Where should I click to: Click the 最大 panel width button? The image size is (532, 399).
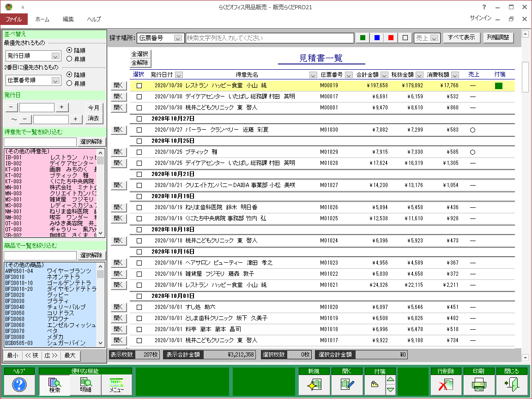coord(70,356)
